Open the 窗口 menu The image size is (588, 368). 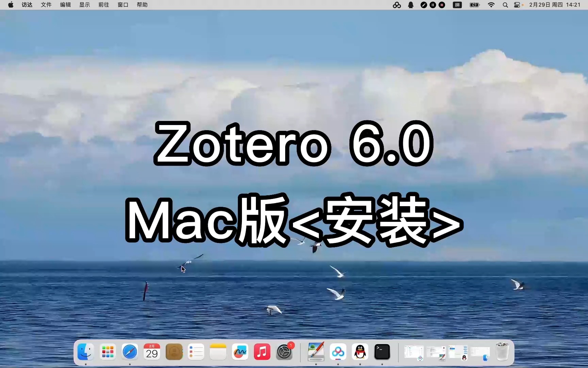click(123, 5)
